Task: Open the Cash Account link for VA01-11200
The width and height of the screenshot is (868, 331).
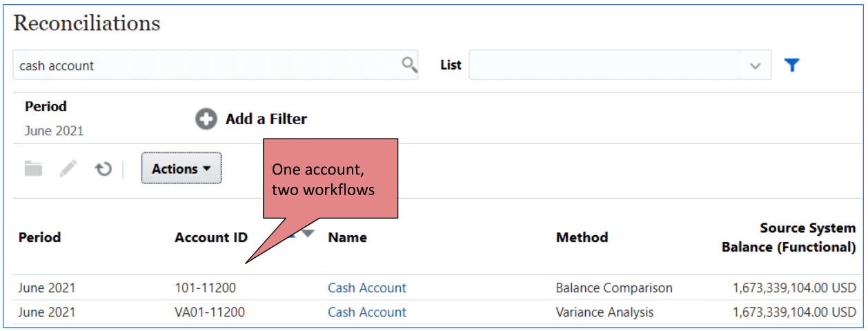Action: 367,312
